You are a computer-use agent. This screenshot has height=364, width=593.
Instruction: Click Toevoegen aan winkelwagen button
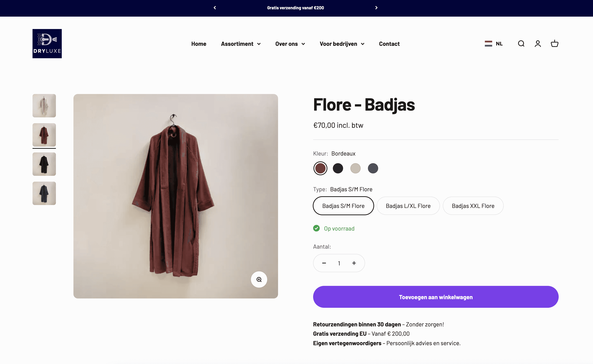(436, 297)
